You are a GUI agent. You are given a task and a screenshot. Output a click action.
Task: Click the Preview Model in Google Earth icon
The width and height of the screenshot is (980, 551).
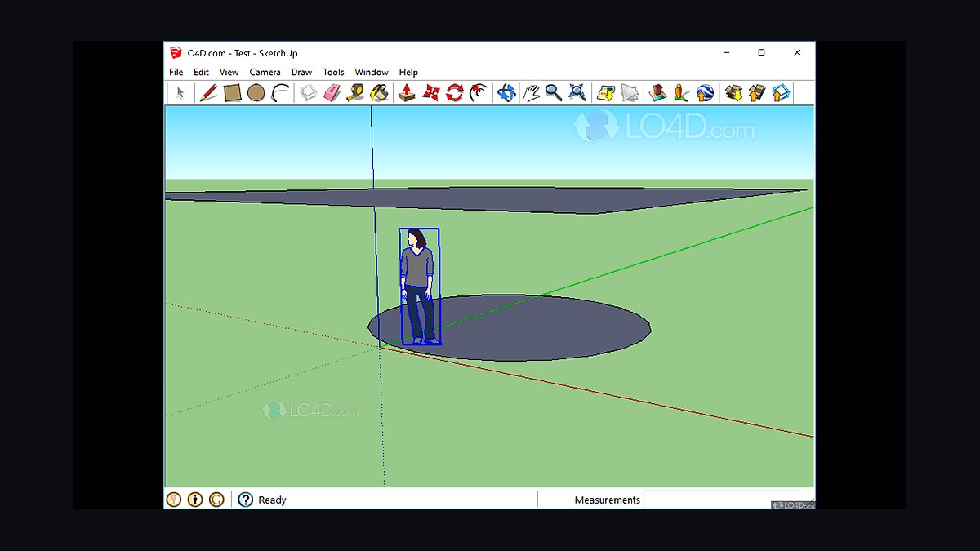tap(705, 93)
